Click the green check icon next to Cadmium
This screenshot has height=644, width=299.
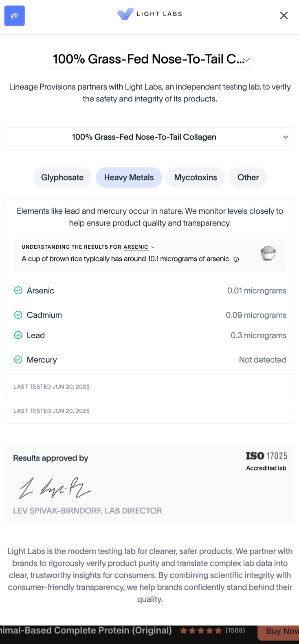[18, 315]
